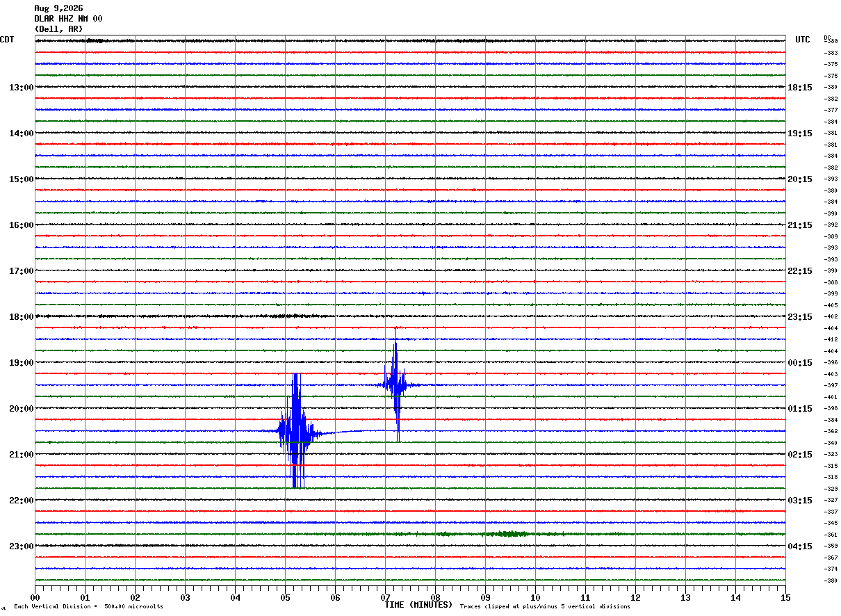The width and height of the screenshot is (841, 616).
Task: Click the 18:15 UTC time label
Action: (x=800, y=88)
